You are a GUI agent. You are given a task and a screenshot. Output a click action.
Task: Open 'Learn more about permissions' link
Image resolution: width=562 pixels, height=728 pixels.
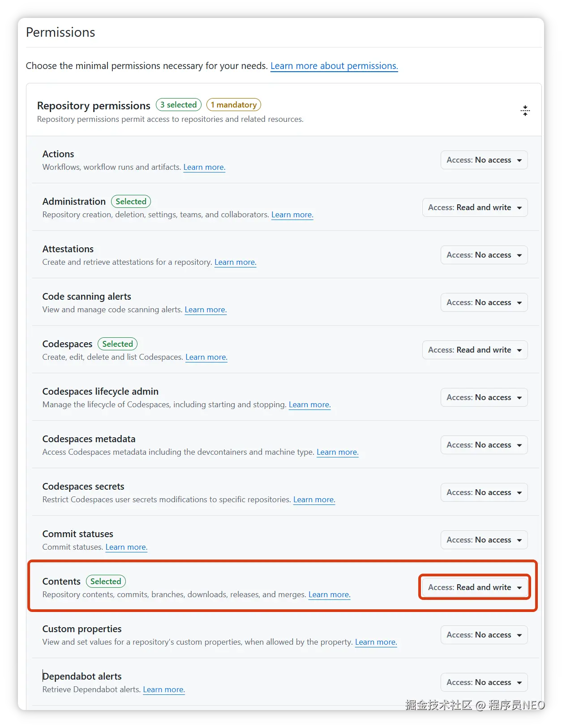pos(334,66)
